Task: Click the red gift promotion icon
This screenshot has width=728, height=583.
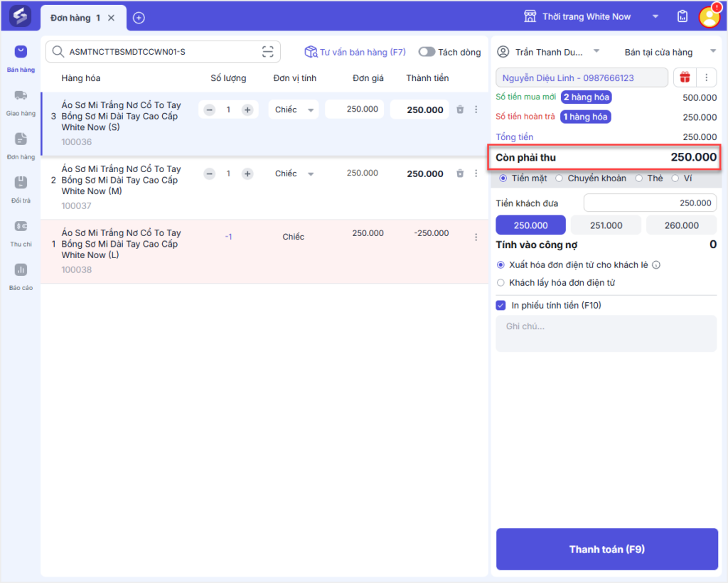Action: [x=685, y=77]
